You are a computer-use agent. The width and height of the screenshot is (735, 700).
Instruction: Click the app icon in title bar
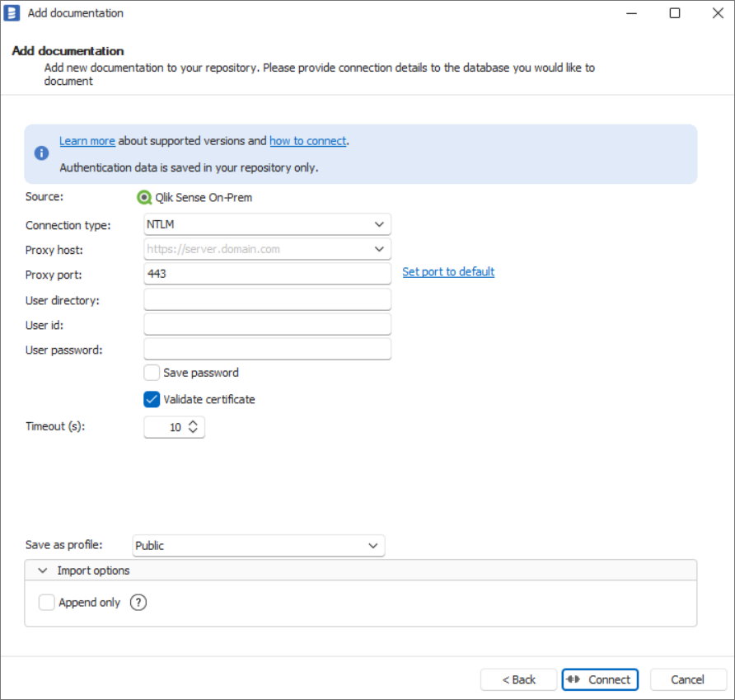tap(12, 13)
